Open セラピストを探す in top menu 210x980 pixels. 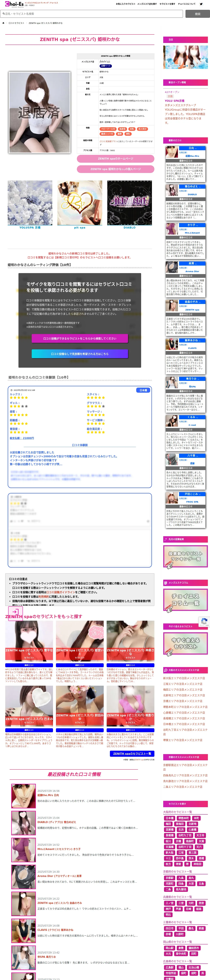[167, 4]
